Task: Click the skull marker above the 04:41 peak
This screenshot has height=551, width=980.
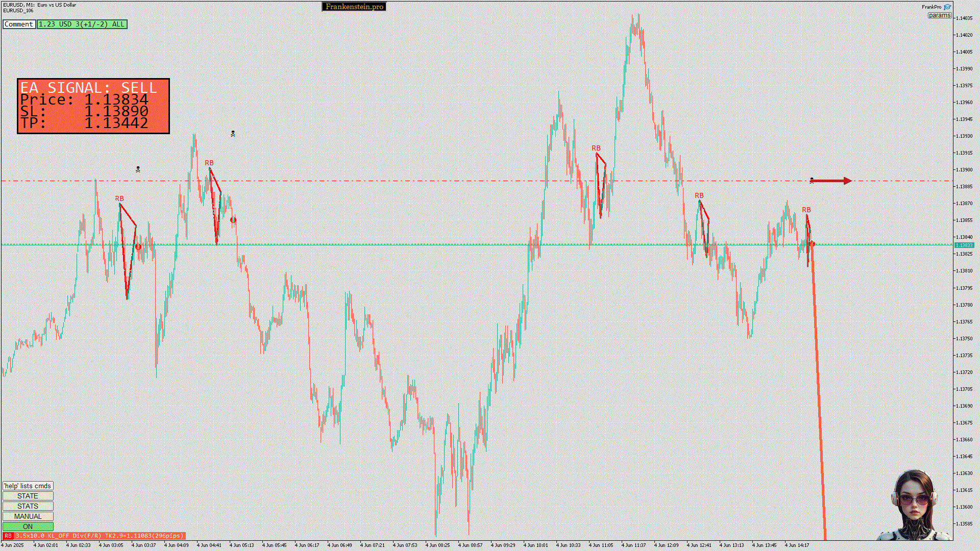Action: (x=233, y=134)
